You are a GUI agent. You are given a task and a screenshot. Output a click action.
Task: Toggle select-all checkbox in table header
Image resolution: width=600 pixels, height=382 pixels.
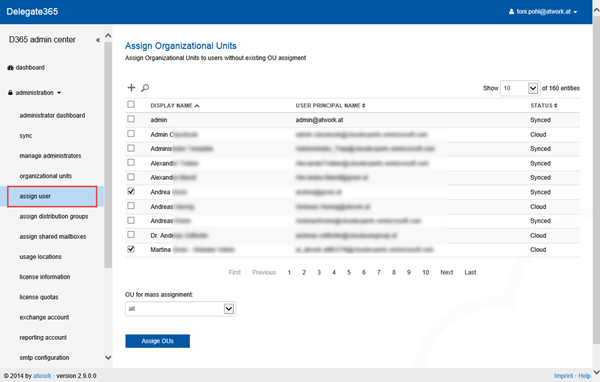click(x=131, y=104)
